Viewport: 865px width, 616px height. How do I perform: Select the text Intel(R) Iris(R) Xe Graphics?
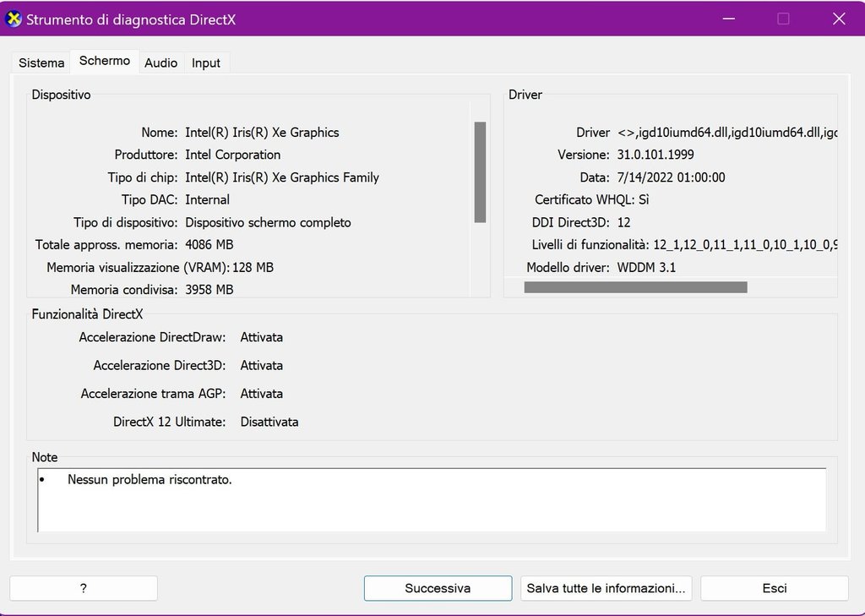[x=262, y=133]
